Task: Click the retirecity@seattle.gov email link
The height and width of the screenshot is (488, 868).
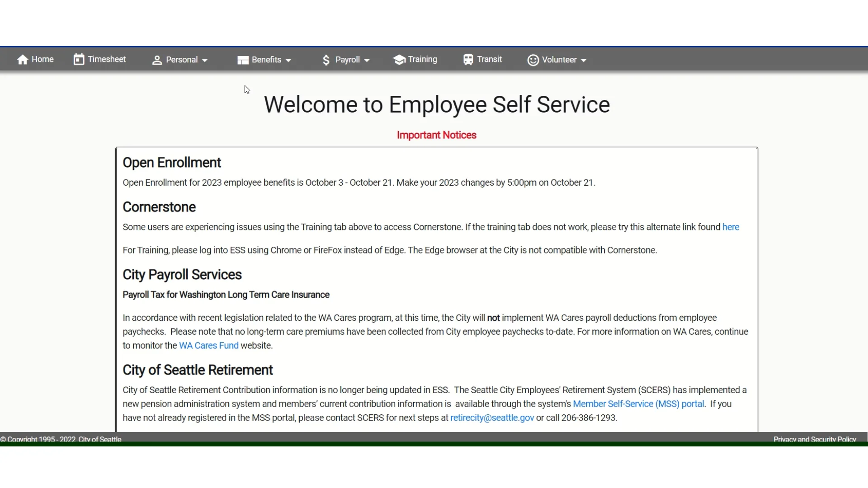Action: click(x=492, y=418)
